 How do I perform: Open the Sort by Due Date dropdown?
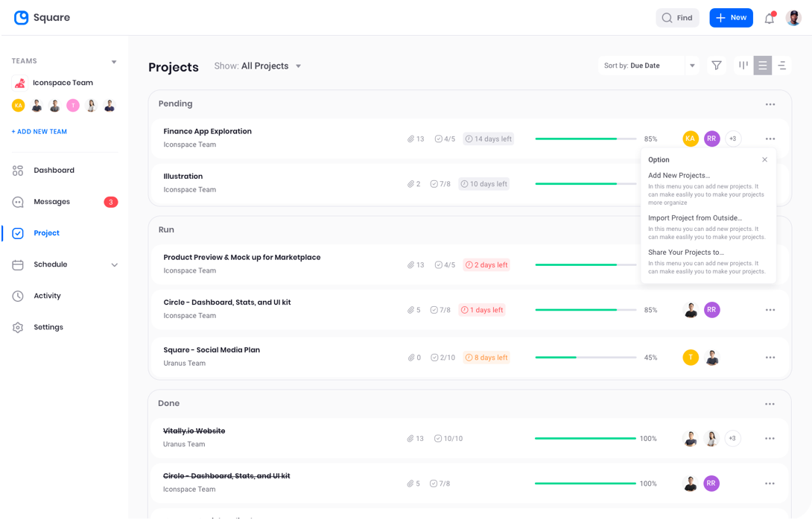692,66
